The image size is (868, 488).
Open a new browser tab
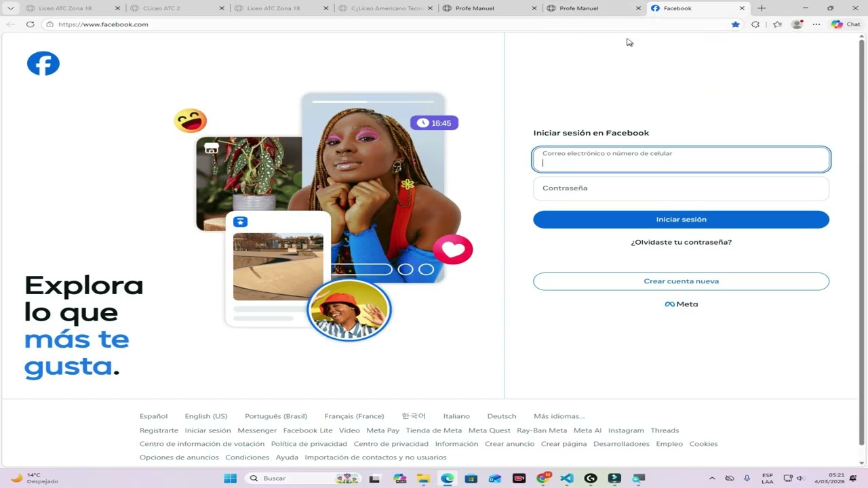762,8
